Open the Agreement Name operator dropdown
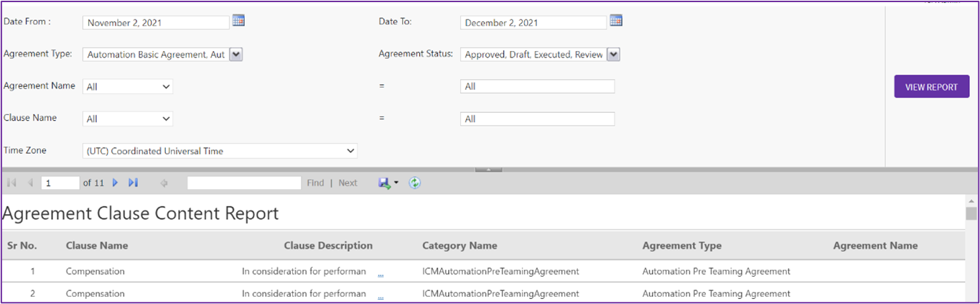The image size is (980, 304). (128, 86)
